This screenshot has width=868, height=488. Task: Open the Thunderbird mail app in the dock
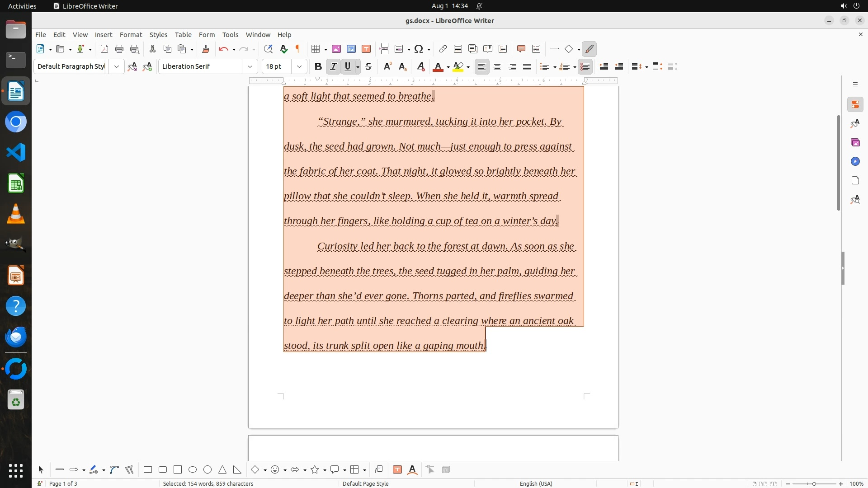tap(16, 337)
